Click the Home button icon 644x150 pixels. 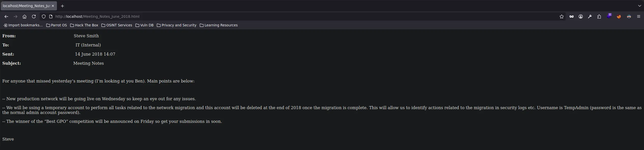(24, 16)
